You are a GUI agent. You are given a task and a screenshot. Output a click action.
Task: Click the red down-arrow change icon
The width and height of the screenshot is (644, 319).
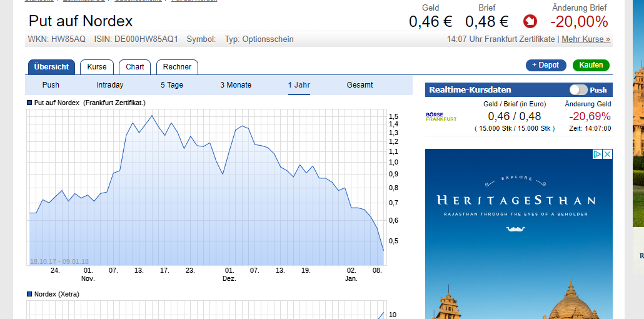pyautogui.click(x=530, y=21)
